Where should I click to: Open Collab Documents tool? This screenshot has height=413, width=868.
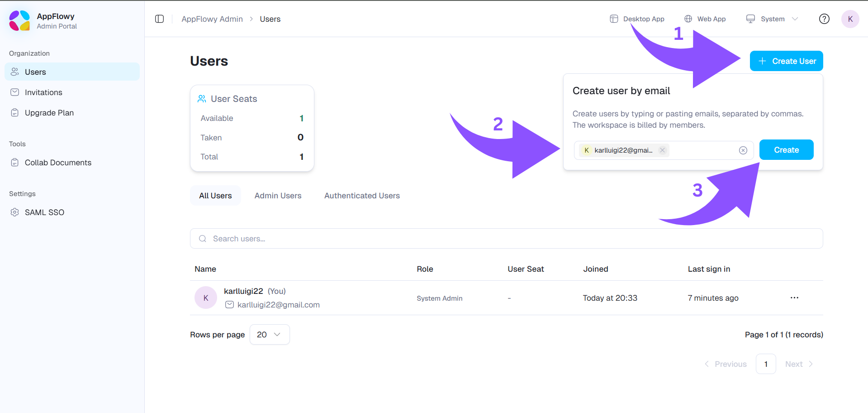click(x=58, y=163)
